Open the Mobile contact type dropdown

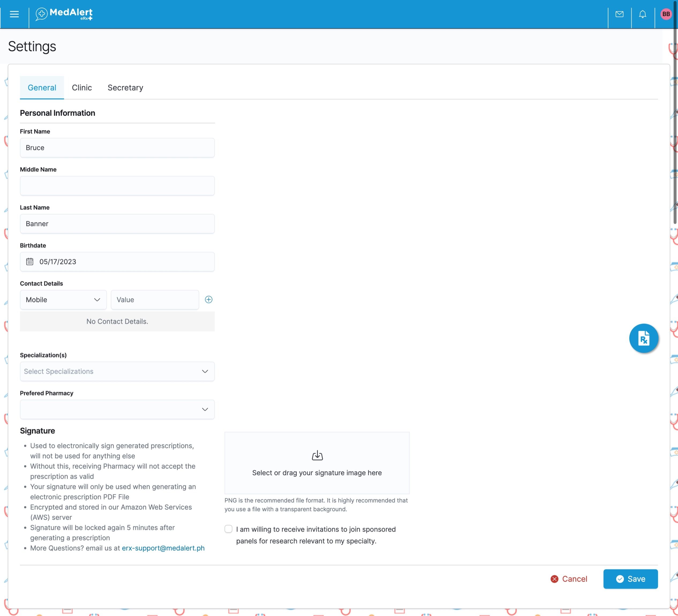click(x=63, y=299)
